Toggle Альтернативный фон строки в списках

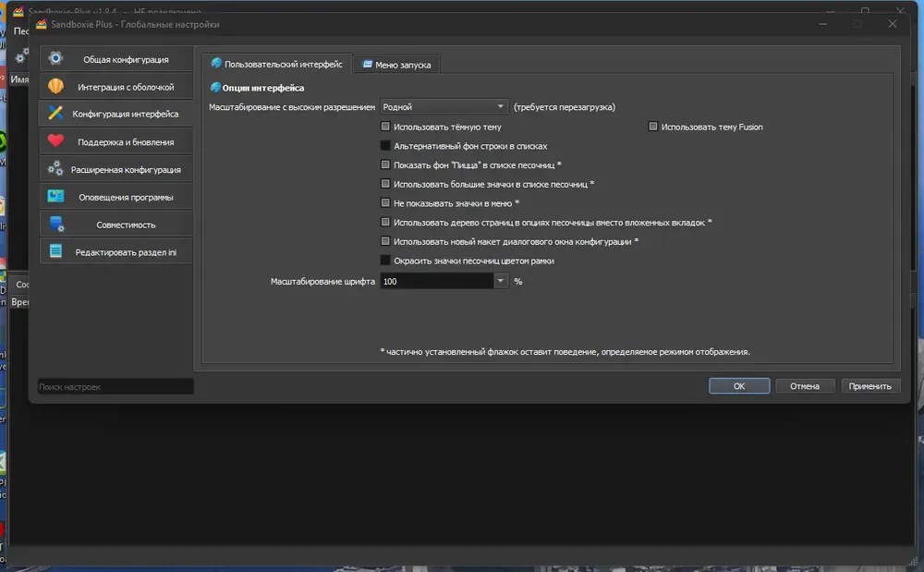coord(385,145)
